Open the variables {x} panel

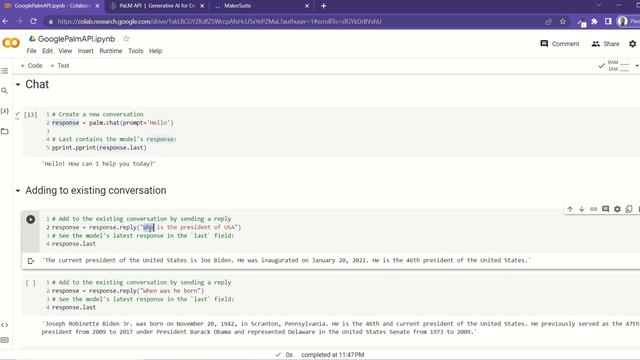[4, 111]
